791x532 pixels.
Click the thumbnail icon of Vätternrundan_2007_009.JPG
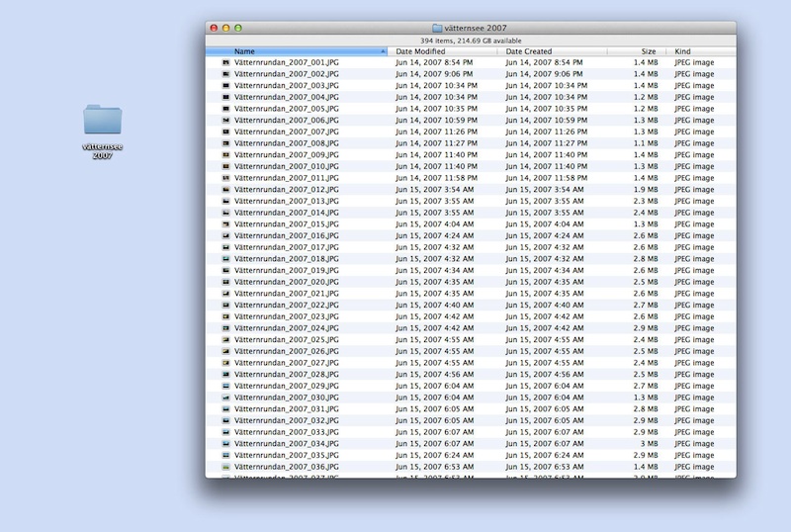(x=226, y=155)
